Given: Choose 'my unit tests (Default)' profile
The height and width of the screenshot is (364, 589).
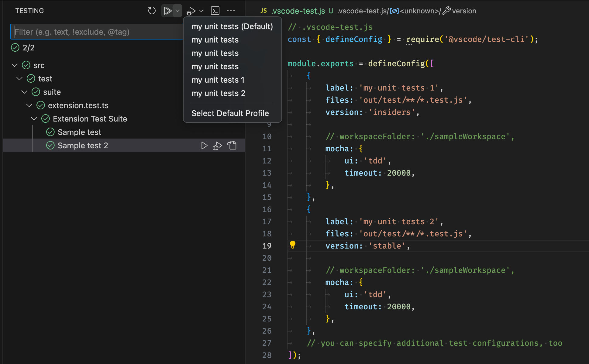Looking at the screenshot, I should (232, 26).
